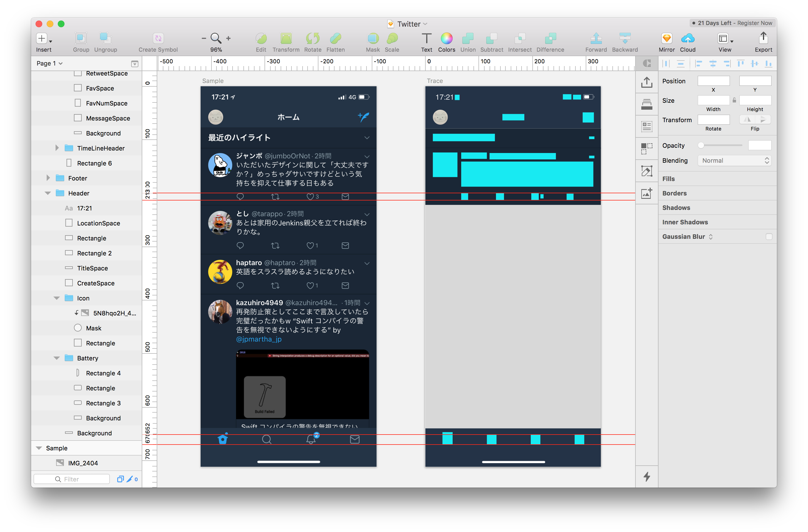808x532 pixels.
Task: Expand the TimeLineHeader group
Action: (57, 148)
